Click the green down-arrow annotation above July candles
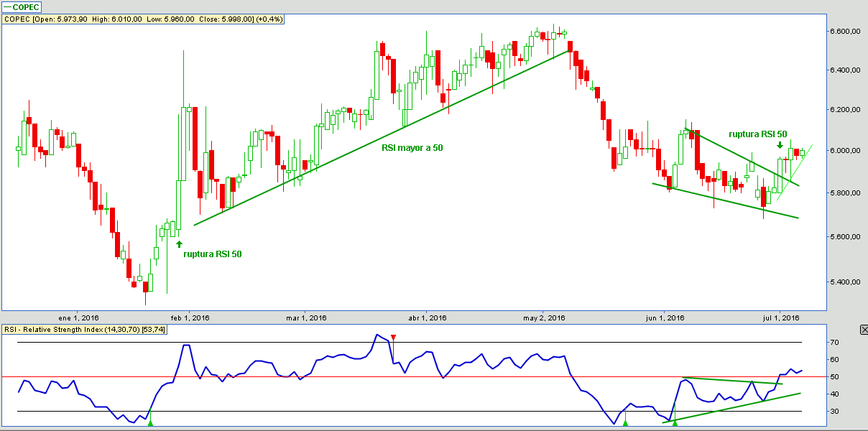Viewport: 868px width, 431px height. tap(780, 145)
